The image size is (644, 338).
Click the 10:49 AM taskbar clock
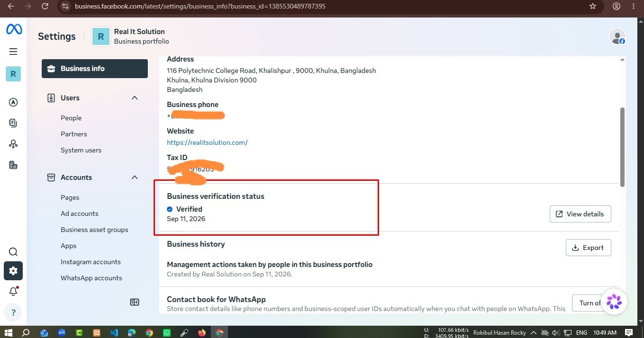(605, 332)
